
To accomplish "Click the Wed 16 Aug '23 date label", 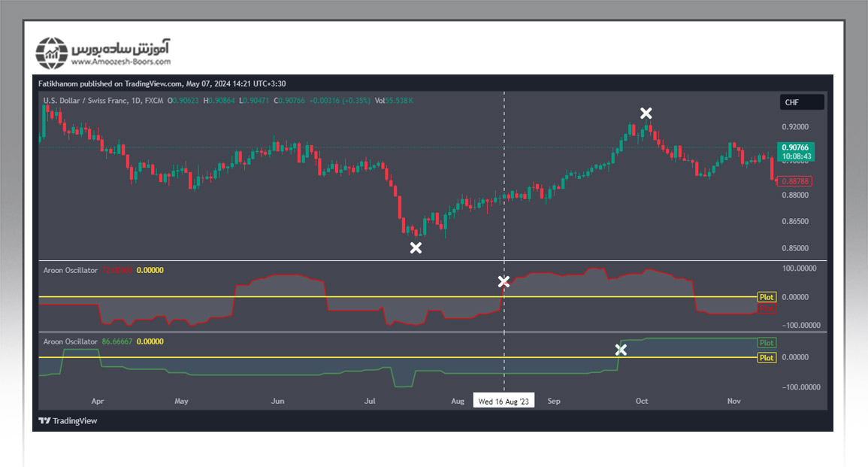I will click(504, 402).
